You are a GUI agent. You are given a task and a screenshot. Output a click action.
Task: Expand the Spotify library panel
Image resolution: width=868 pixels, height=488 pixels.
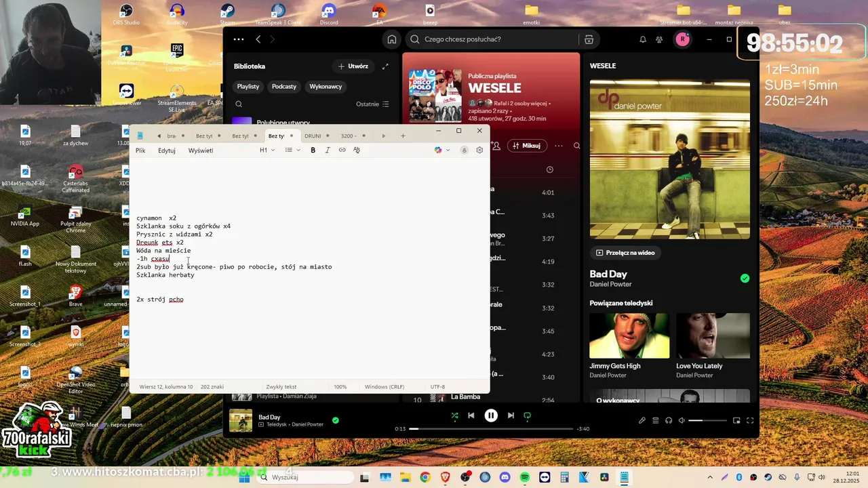coord(385,66)
